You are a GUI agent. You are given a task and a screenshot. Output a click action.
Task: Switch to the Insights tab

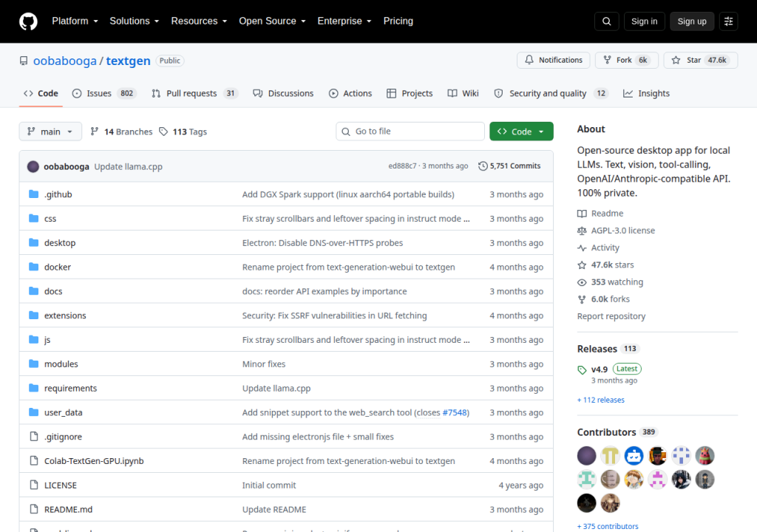coord(646,93)
